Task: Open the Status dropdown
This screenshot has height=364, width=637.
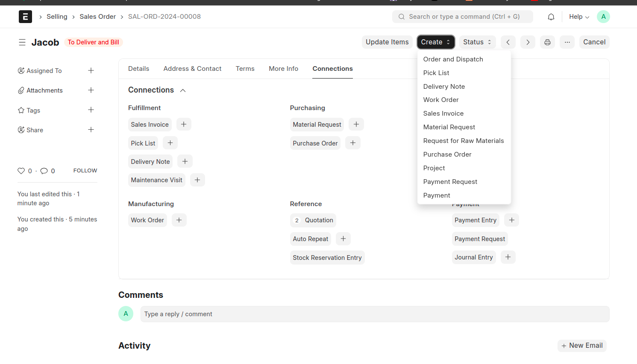Action: (x=477, y=42)
